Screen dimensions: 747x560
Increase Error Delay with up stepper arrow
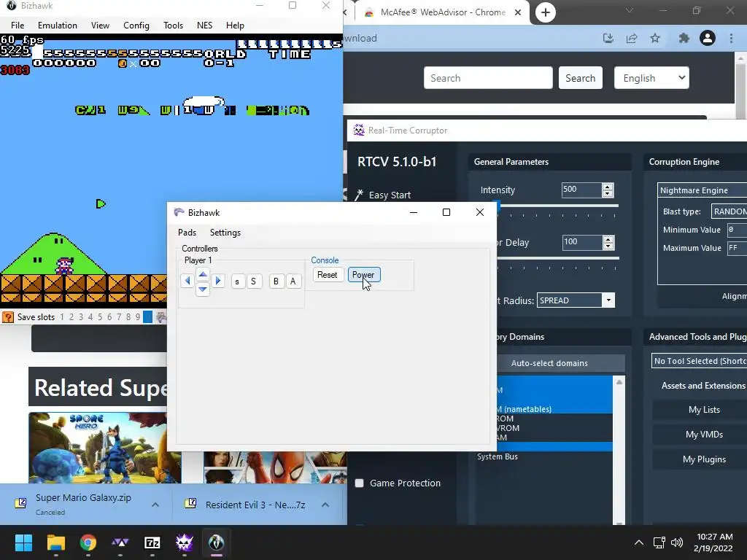coord(608,239)
